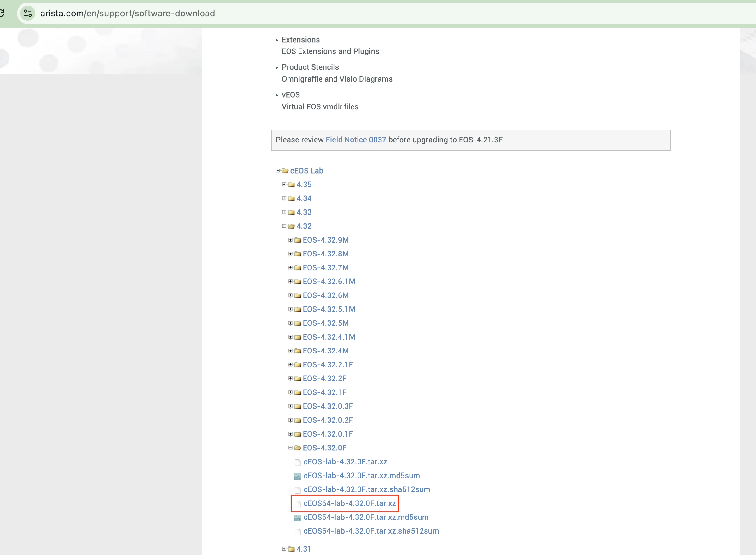
Task: Click the folder icon for EOS-4.32.6M
Action: [x=298, y=295]
